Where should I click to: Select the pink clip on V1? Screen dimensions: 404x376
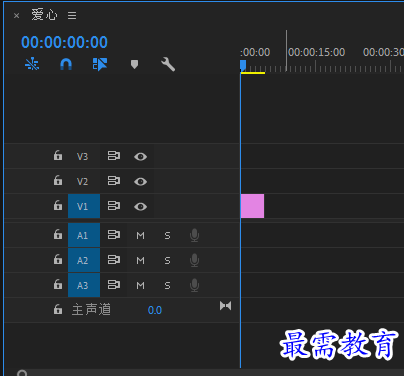(252, 206)
